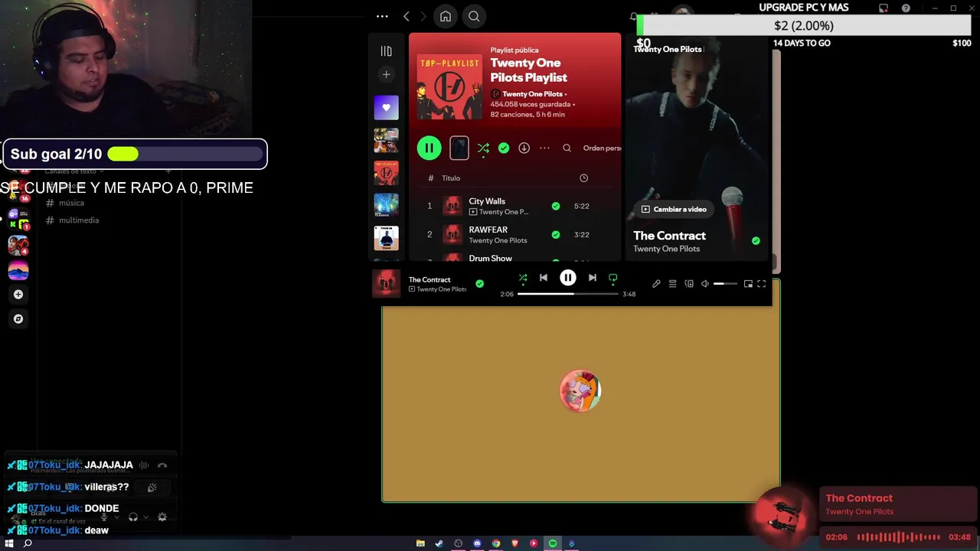
Task: Toggle the playlist saved checkmark
Action: click(504, 148)
